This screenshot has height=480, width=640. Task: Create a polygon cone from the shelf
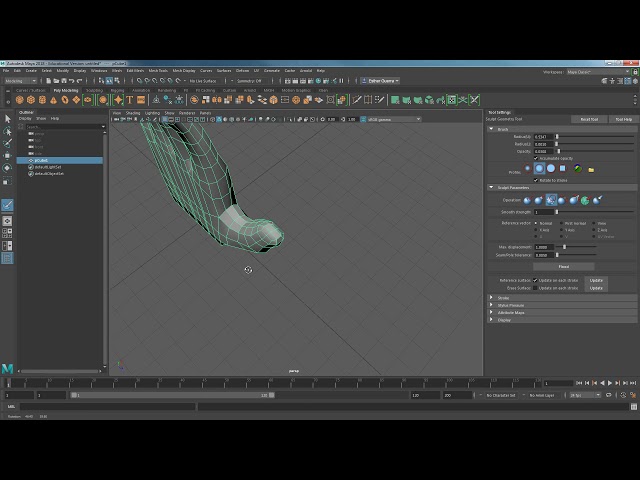point(53,100)
